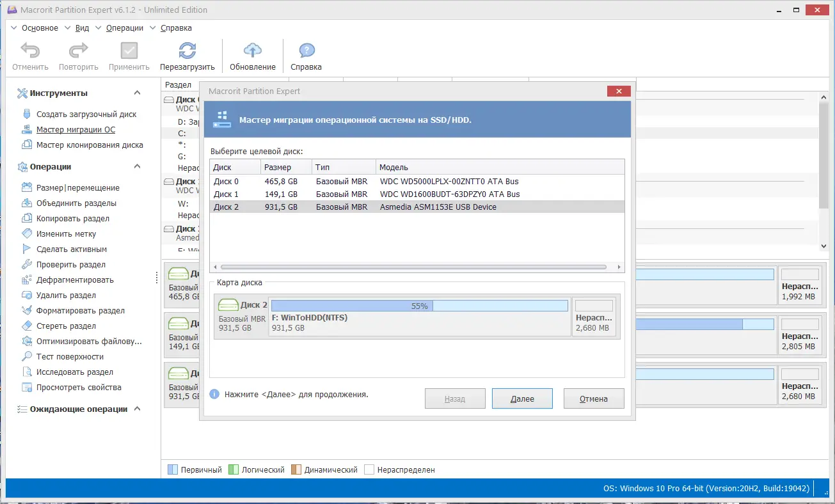The width and height of the screenshot is (835, 504).
Task: Close the migration wizard dialog
Action: click(x=619, y=91)
